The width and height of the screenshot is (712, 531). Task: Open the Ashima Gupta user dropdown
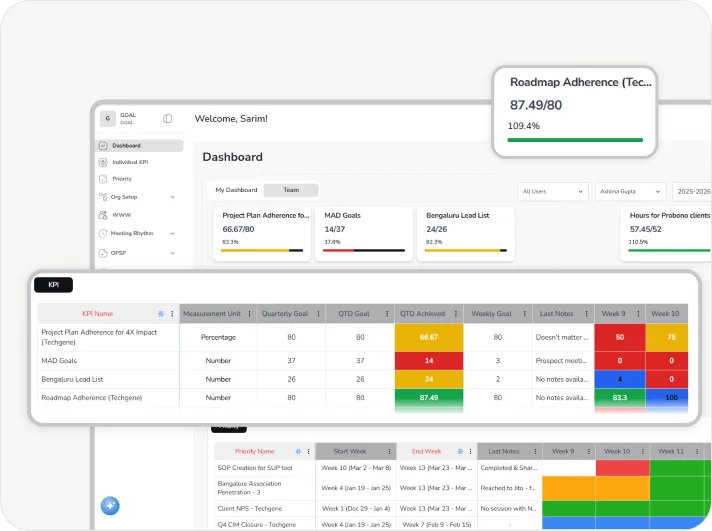point(630,192)
